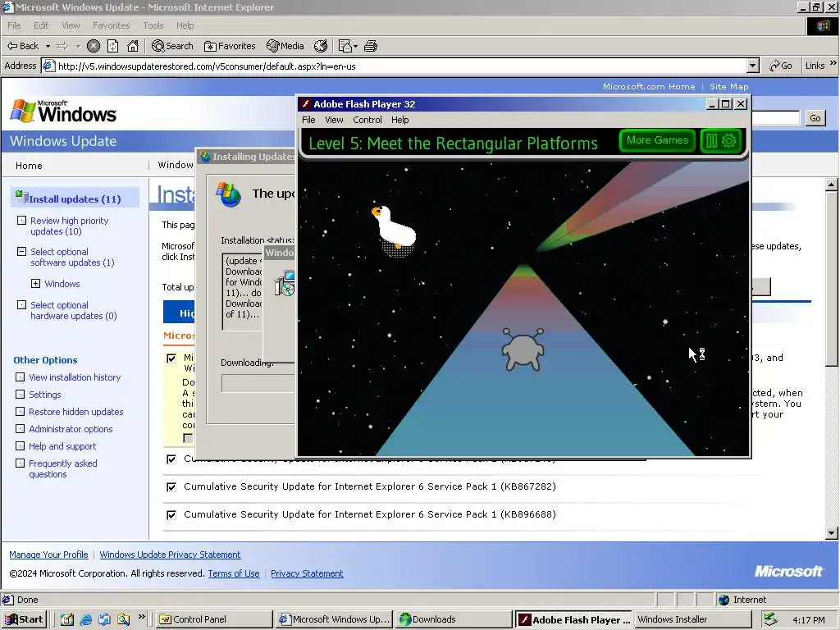Click the page vertical scrollbar thumb
This screenshot has height=630, width=840.
point(832,279)
